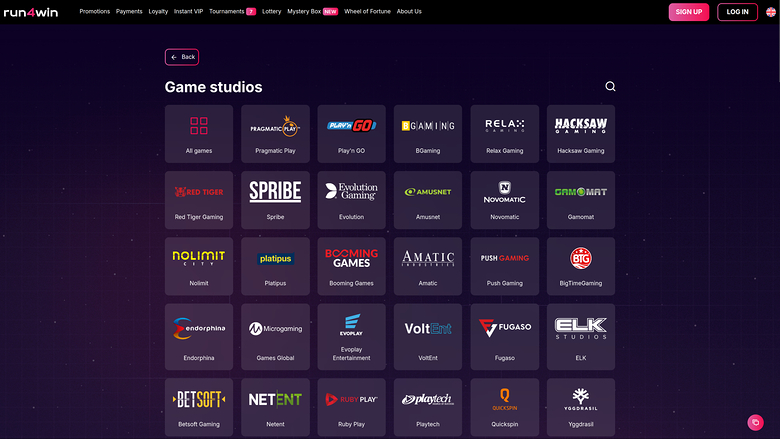Open the Tournaments menu item
The width and height of the screenshot is (780, 439).
tap(232, 11)
